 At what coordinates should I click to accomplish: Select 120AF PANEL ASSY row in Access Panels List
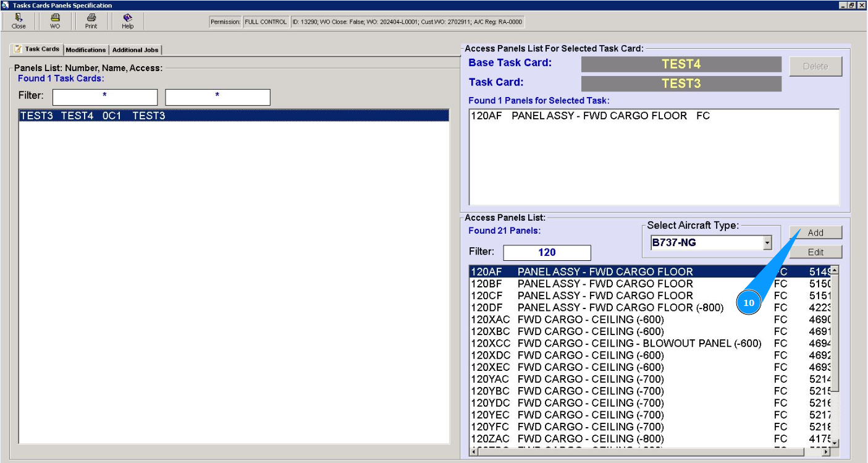click(x=649, y=271)
